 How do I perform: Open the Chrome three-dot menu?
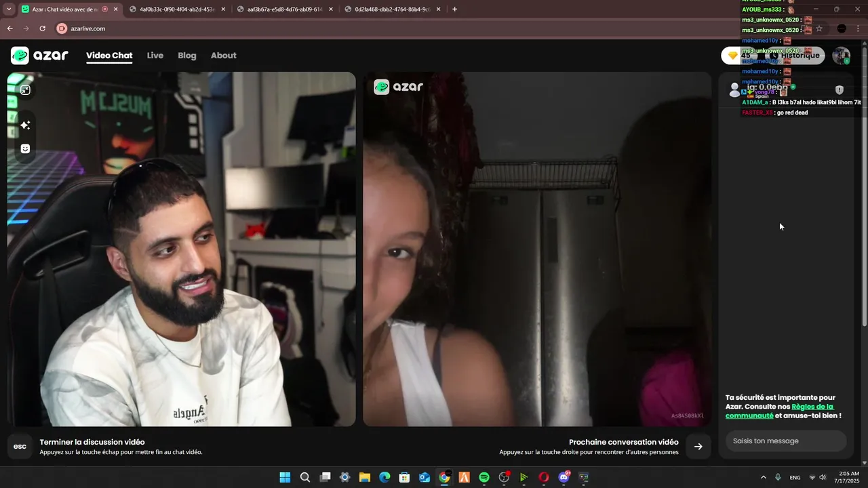[x=859, y=28]
